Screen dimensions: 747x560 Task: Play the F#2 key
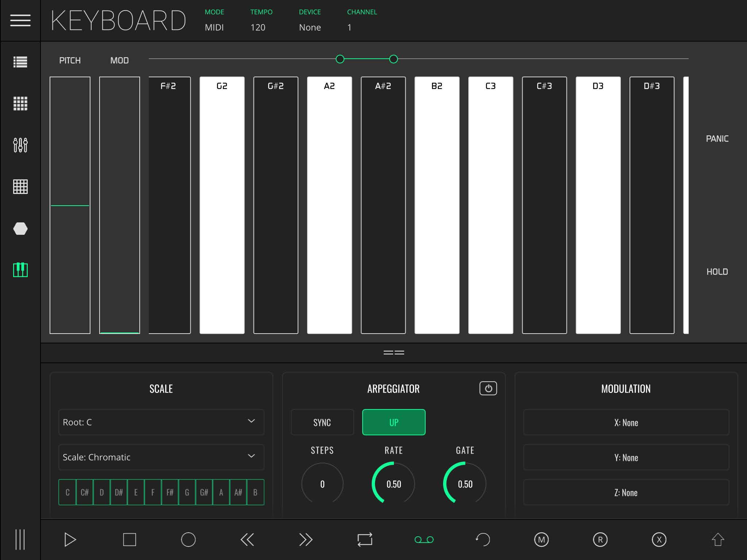point(170,205)
